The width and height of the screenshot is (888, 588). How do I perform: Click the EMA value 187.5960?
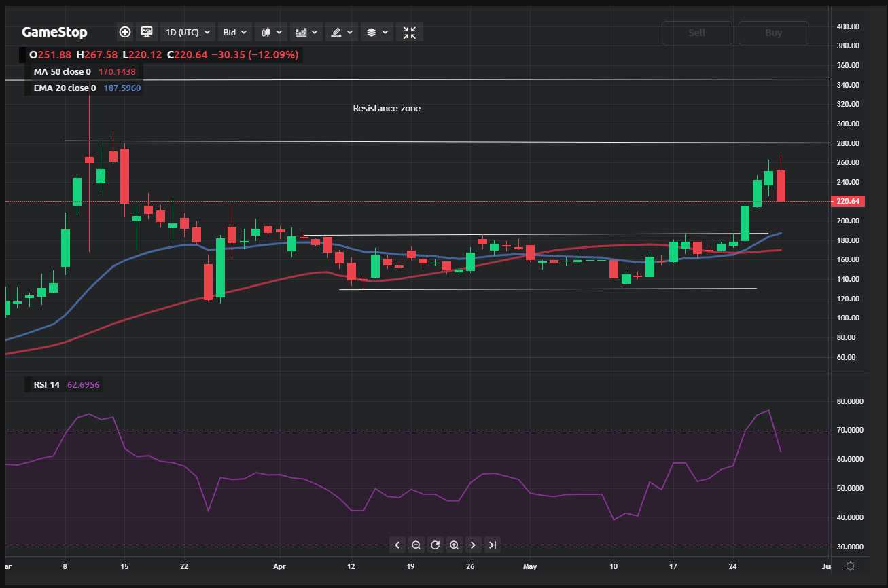point(122,88)
